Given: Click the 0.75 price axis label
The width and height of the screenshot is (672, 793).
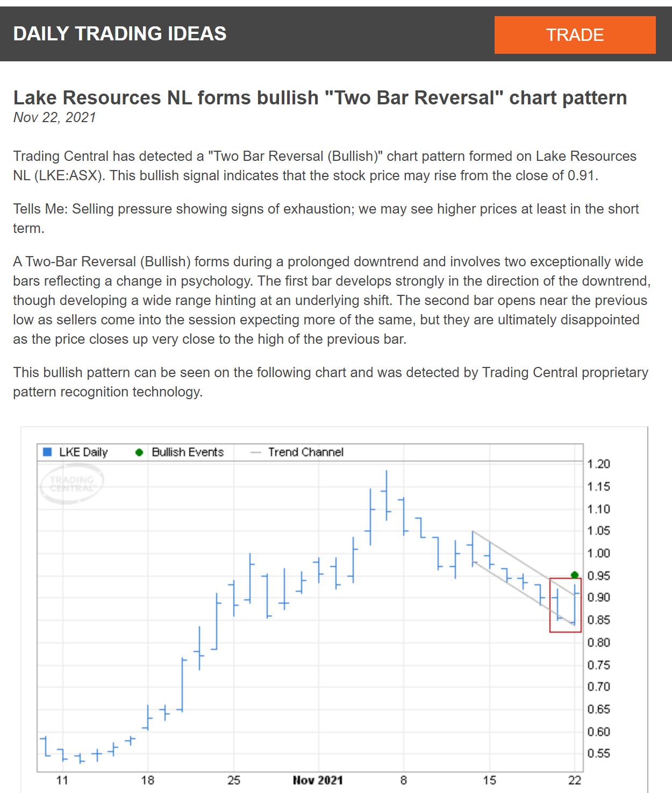Looking at the screenshot, I should (x=599, y=665).
